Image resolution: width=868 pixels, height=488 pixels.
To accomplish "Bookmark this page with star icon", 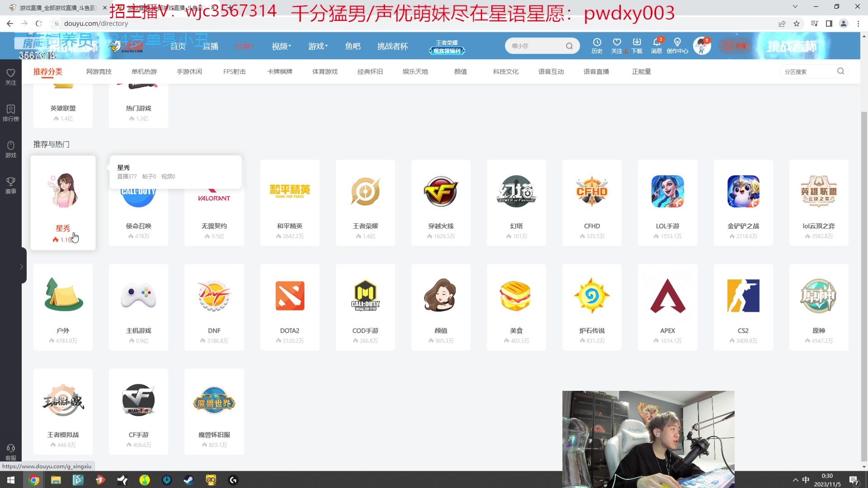I will click(x=797, y=23).
